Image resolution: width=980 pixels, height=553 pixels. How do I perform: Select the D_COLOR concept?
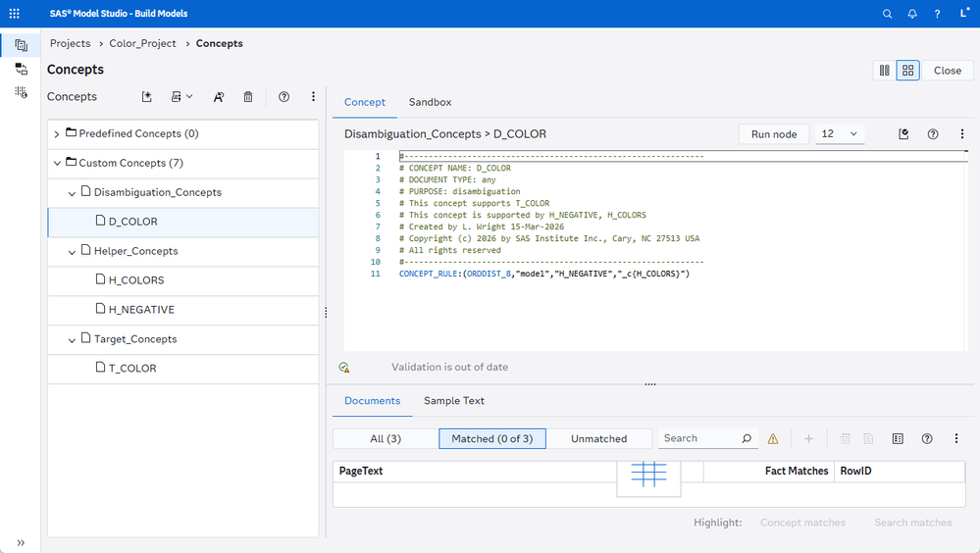coord(183,222)
